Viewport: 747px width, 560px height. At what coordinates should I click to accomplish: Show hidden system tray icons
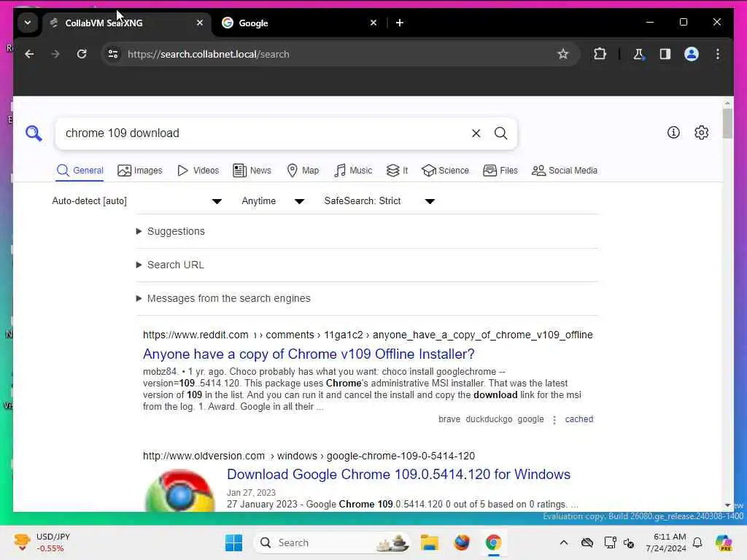click(564, 542)
